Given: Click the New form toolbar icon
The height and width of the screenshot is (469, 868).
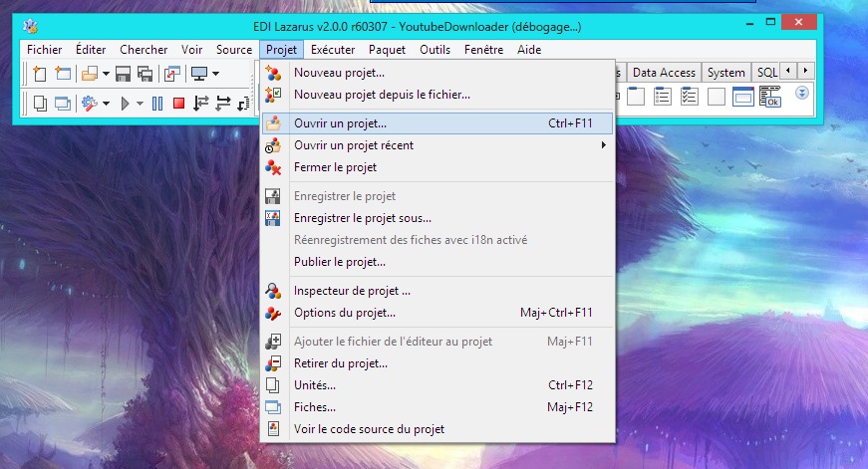Looking at the screenshot, I should tap(63, 74).
